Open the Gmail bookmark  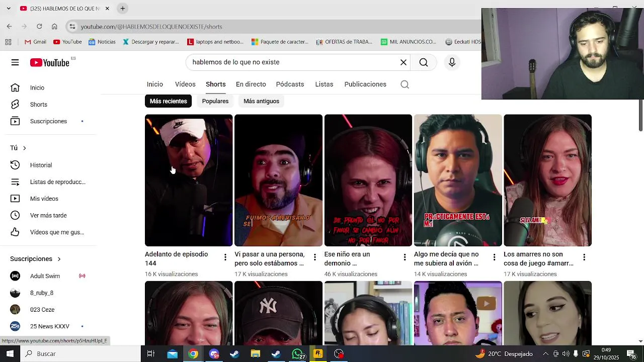pos(35,42)
